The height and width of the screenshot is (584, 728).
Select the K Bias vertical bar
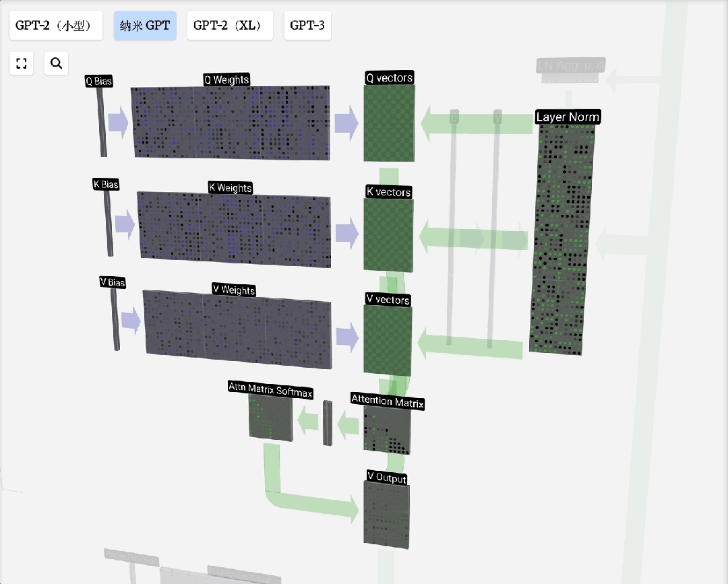point(108,223)
